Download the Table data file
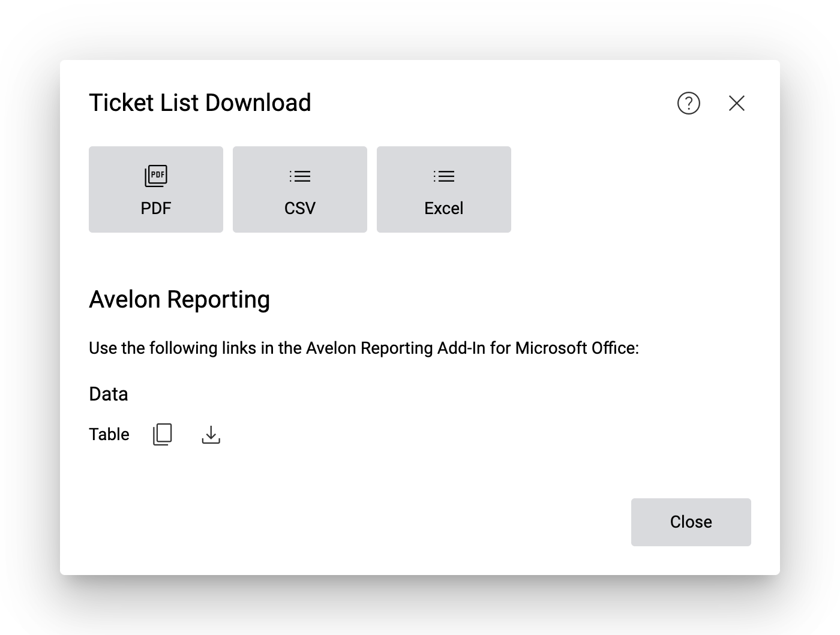840x635 pixels. (211, 434)
